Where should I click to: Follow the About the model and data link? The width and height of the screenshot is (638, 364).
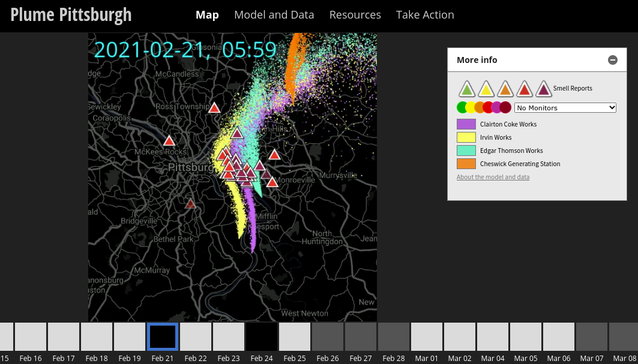[493, 177]
